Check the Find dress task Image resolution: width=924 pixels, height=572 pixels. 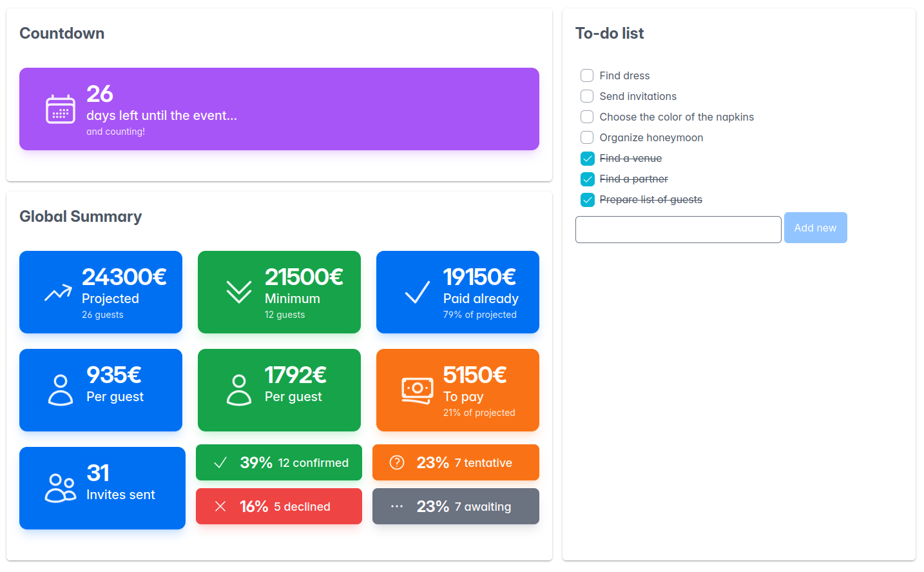(x=586, y=75)
